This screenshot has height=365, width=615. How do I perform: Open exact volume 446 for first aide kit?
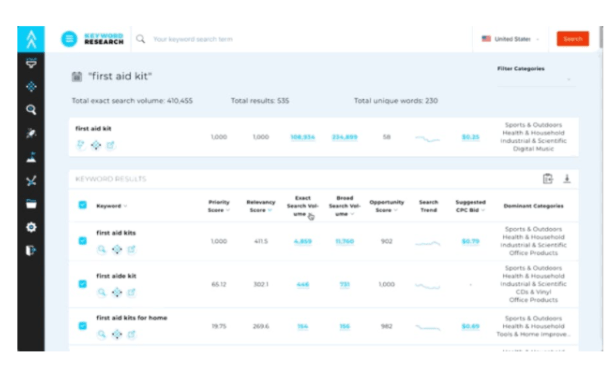(x=302, y=284)
